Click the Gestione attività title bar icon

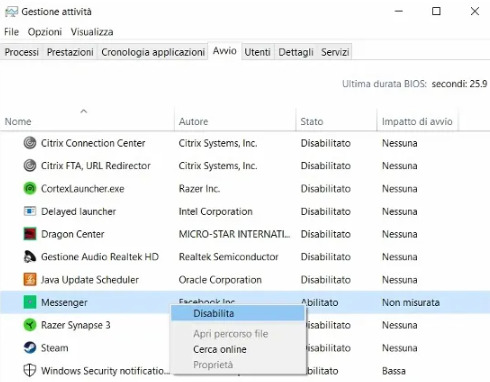pyautogui.click(x=11, y=12)
